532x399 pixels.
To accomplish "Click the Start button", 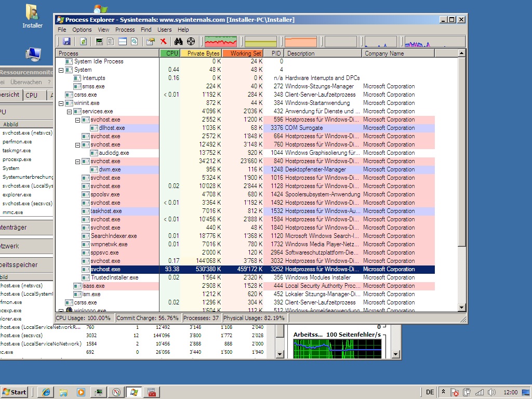I will pyautogui.click(x=14, y=392).
